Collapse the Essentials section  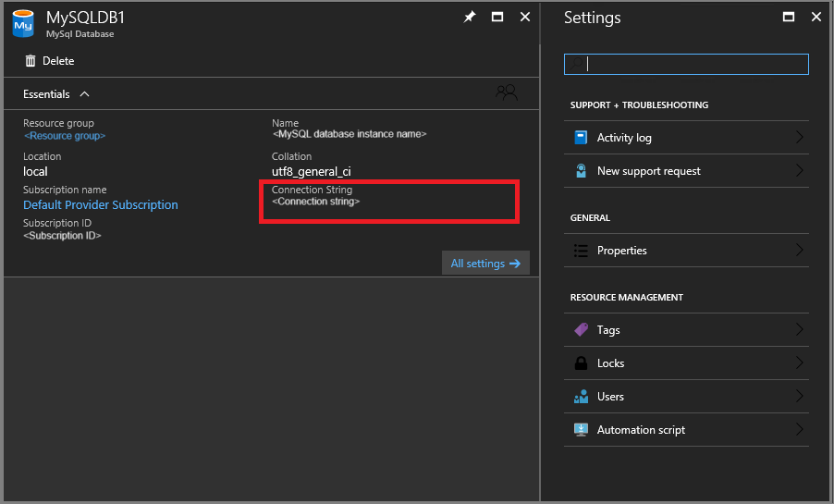[x=84, y=94]
